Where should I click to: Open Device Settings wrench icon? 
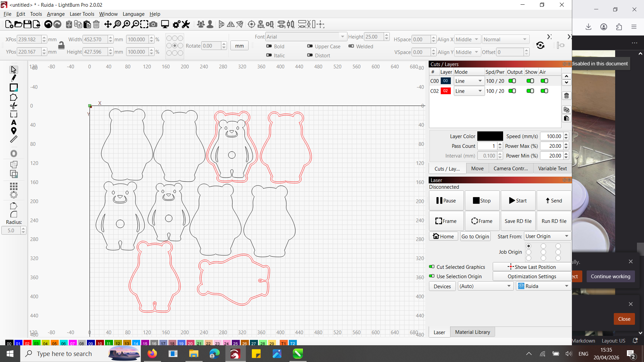pos(185,24)
